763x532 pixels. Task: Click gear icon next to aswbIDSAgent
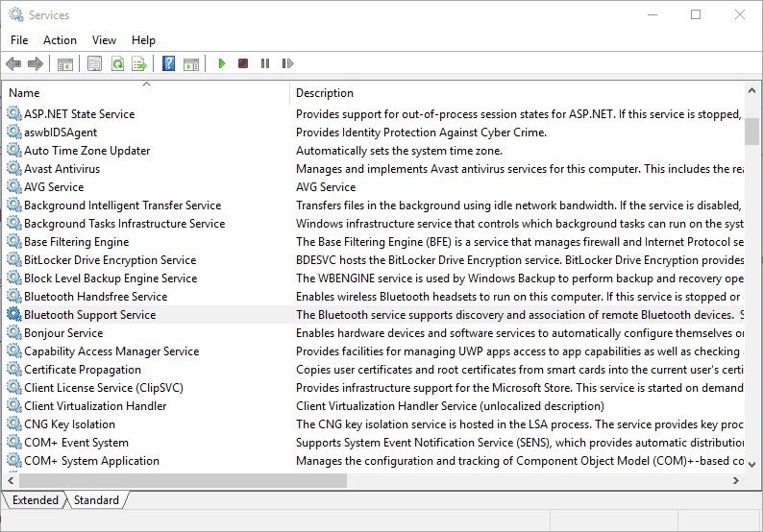[x=14, y=132]
